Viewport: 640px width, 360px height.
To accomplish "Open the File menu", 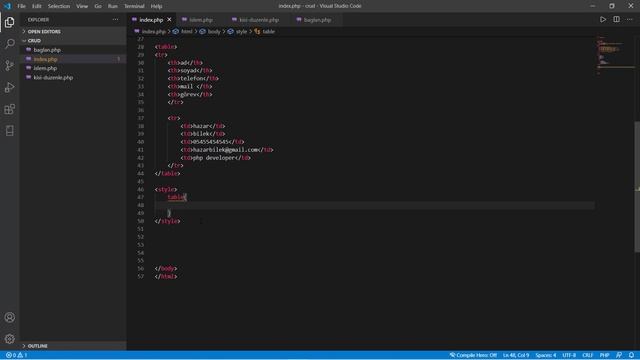I will tap(21, 6).
